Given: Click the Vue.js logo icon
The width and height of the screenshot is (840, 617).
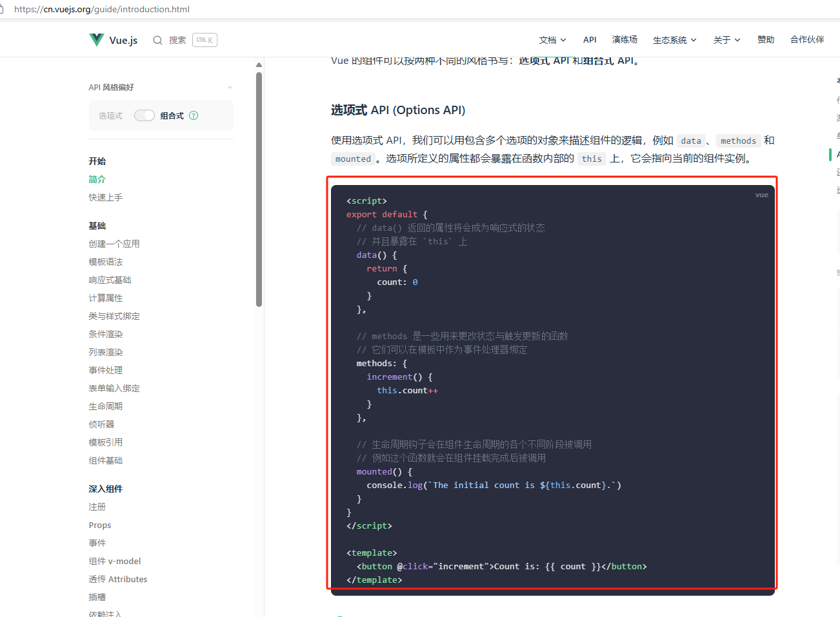Looking at the screenshot, I should [96, 40].
